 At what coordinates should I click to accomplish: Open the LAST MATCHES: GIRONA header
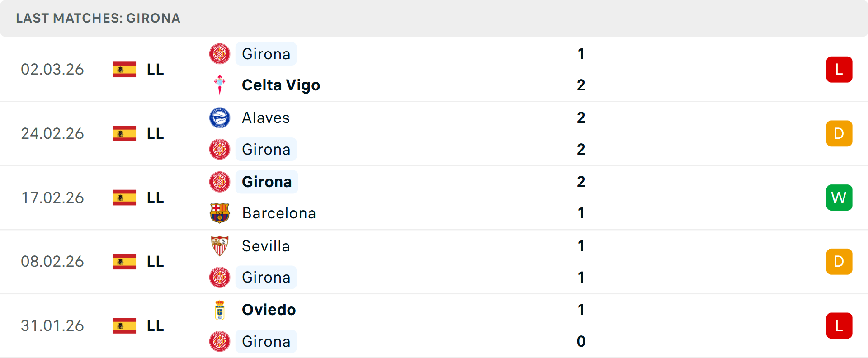tap(98, 19)
